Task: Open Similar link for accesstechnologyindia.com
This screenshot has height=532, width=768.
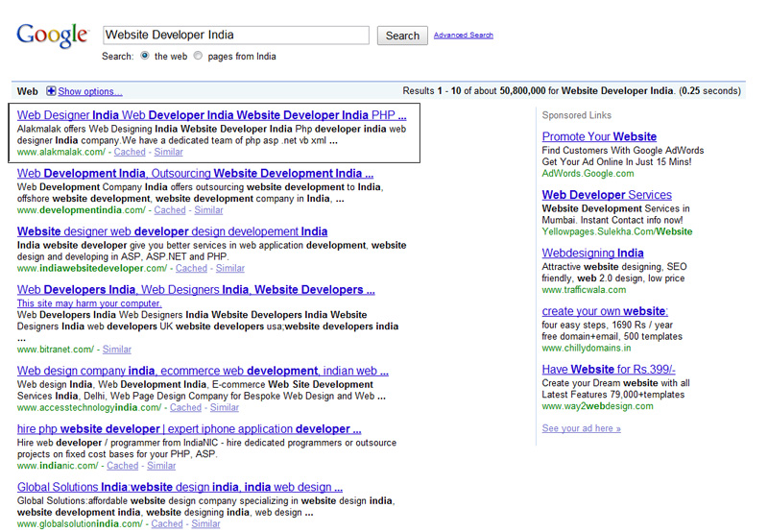Action: click(x=225, y=407)
